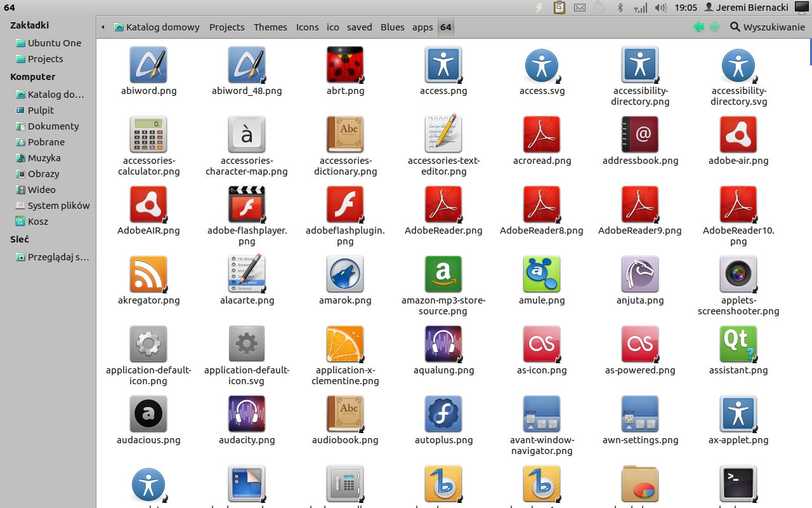Click the adobe-air.png icon
Image resolution: width=812 pixels, height=508 pixels.
pos(738,135)
